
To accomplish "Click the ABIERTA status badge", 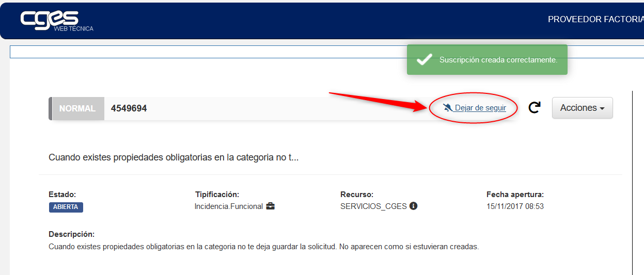I will [x=66, y=207].
